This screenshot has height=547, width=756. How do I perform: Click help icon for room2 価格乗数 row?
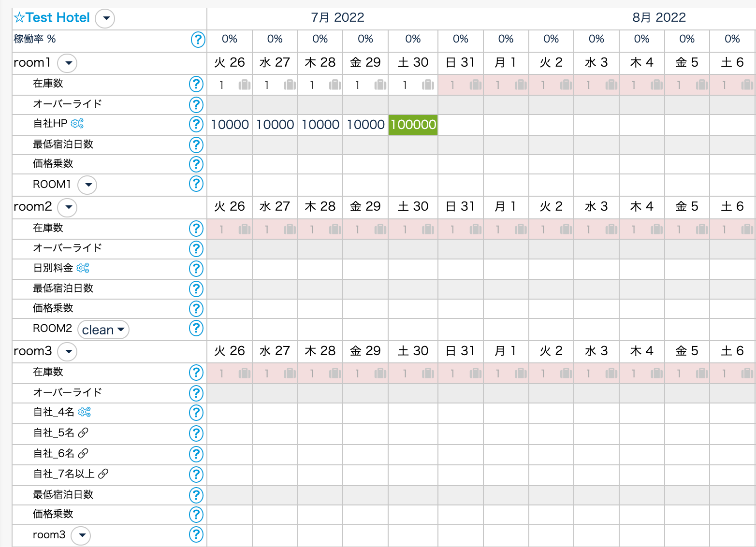pyautogui.click(x=196, y=308)
